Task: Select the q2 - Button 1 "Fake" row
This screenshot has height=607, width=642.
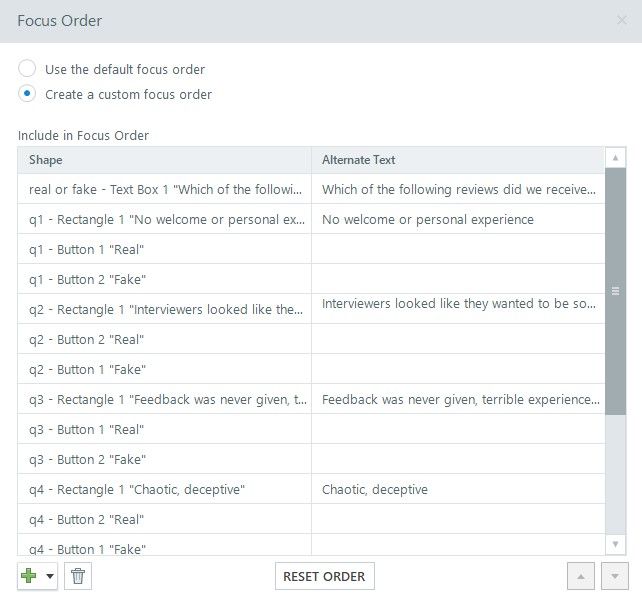Action: point(164,369)
